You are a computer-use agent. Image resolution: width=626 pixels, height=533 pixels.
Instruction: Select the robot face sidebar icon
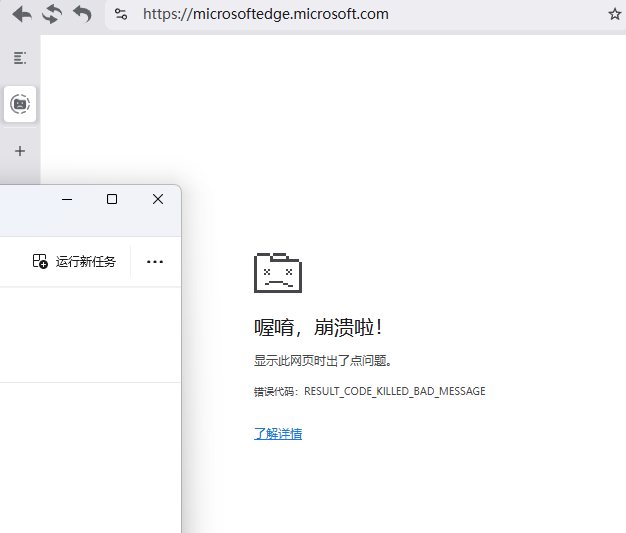[x=20, y=103]
